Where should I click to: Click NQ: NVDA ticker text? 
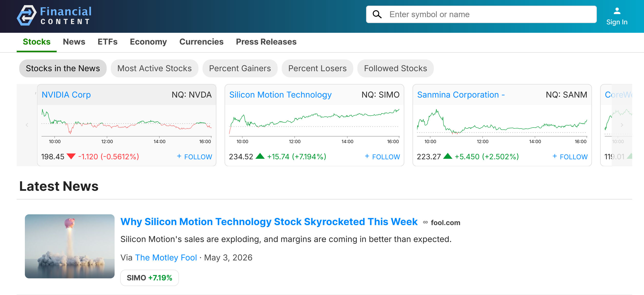tap(192, 95)
